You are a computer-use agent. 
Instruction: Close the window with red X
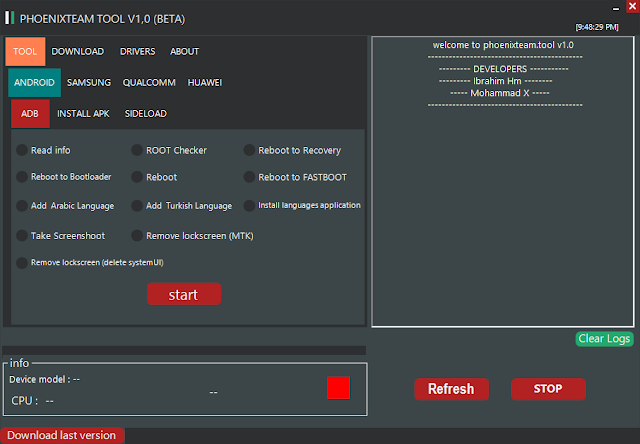632,7
